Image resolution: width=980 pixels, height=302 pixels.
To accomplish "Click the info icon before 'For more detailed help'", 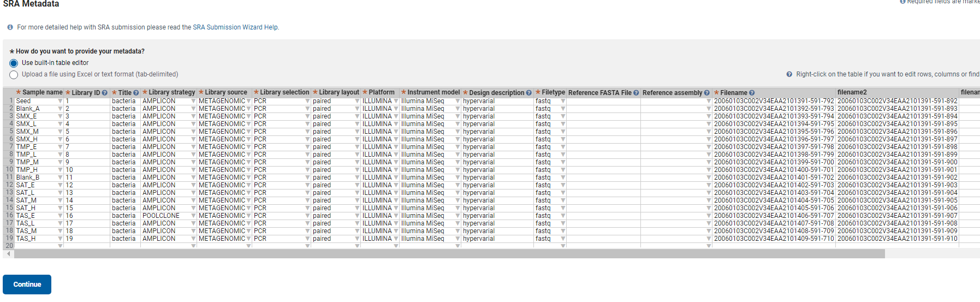I will pos(10,27).
